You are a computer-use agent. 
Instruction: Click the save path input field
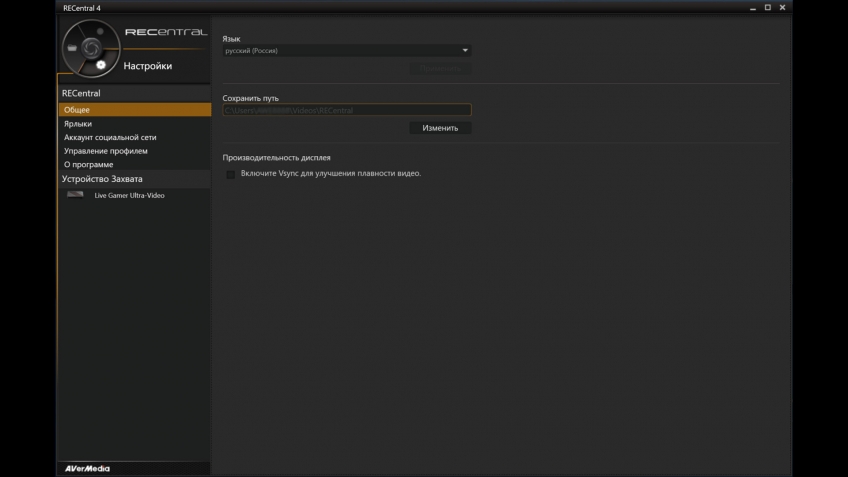[347, 110]
